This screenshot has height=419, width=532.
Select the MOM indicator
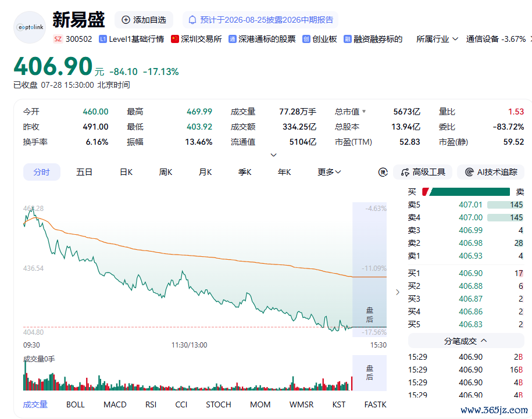point(260,404)
